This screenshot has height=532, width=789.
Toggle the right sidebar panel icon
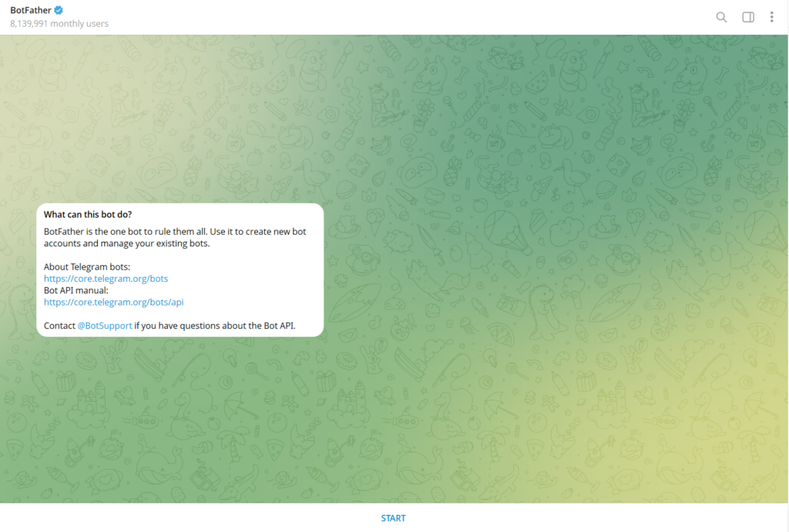click(x=747, y=17)
